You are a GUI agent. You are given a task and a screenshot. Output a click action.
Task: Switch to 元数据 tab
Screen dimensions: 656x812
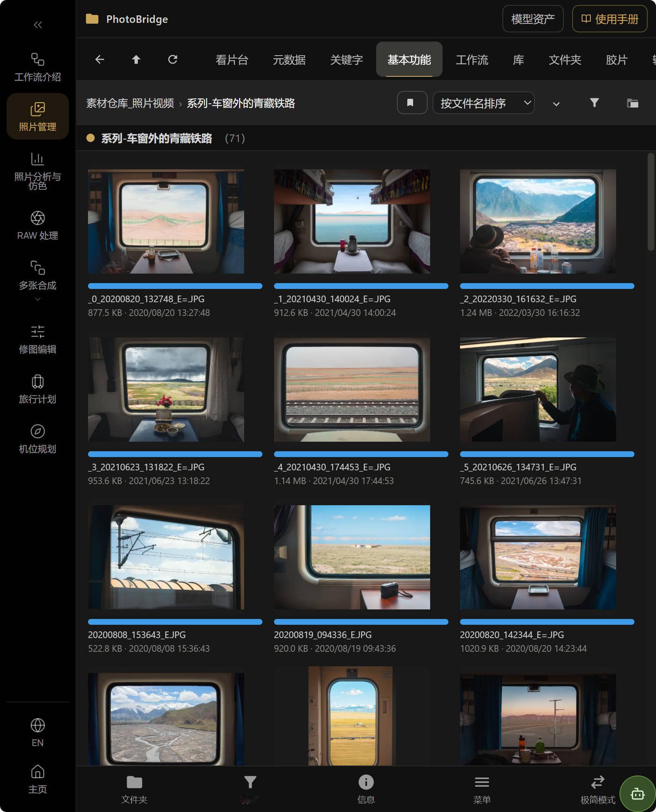click(289, 59)
